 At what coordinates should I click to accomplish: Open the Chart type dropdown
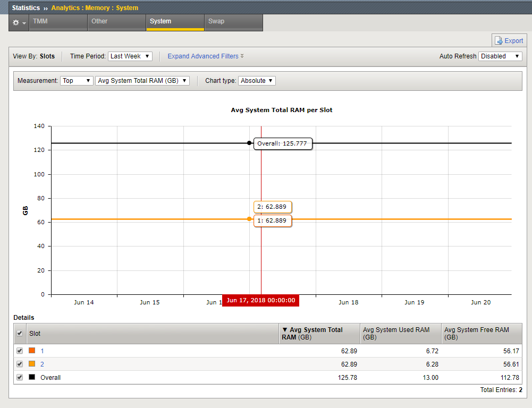click(257, 81)
